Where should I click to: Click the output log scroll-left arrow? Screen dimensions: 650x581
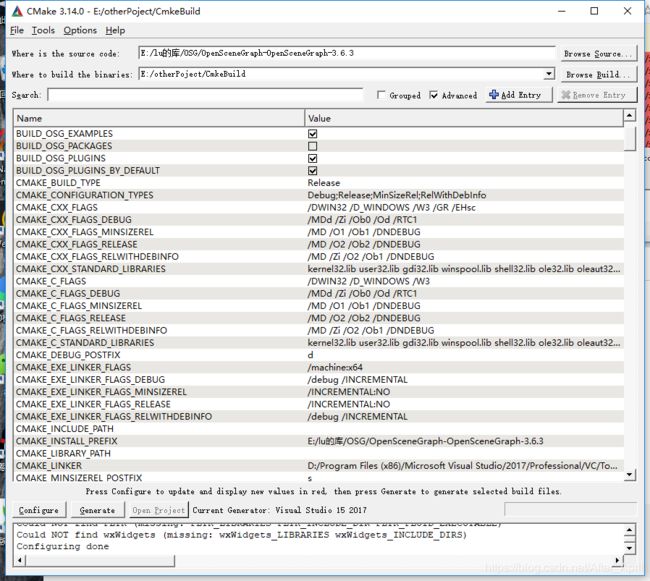(20, 561)
